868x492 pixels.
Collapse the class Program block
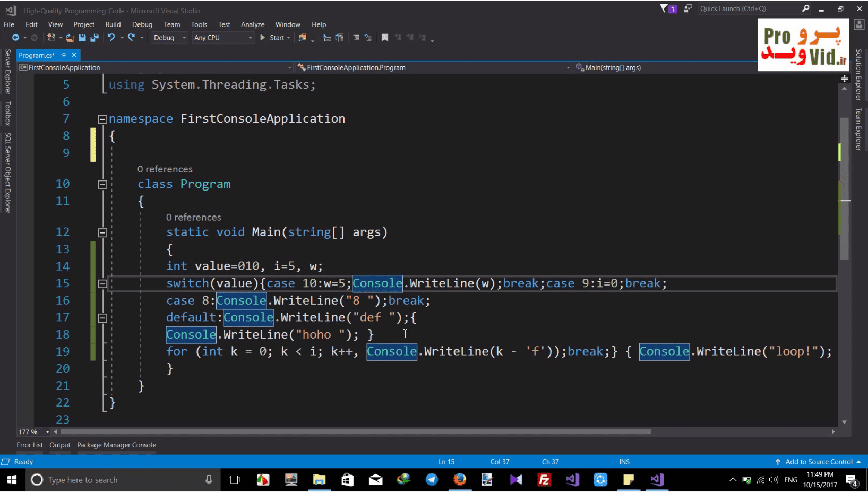click(102, 184)
